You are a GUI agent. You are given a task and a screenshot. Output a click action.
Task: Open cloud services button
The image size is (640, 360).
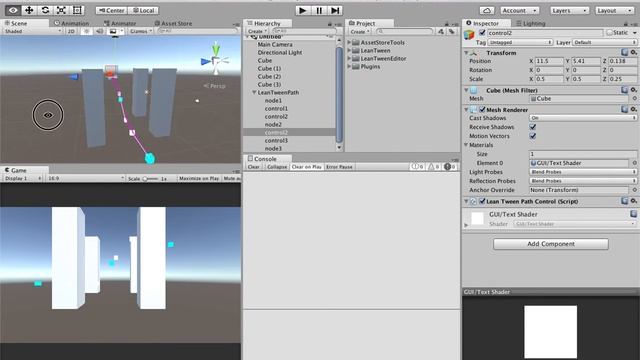coord(487,11)
